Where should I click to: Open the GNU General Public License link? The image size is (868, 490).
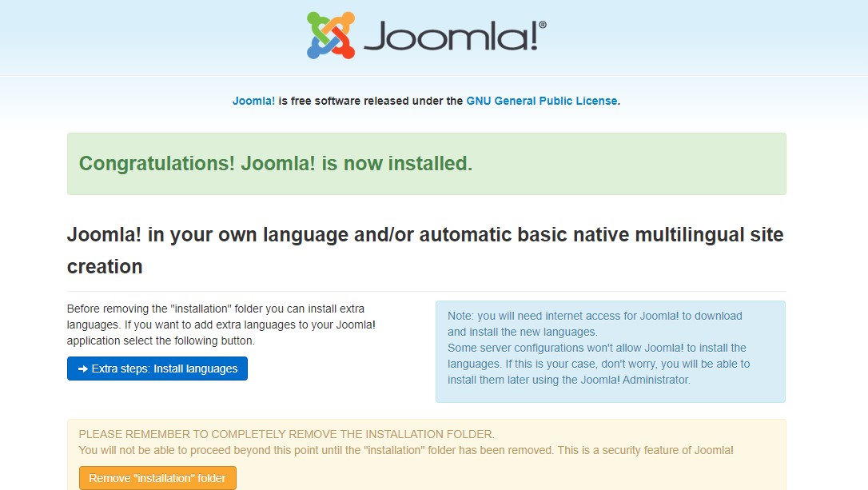pos(541,101)
